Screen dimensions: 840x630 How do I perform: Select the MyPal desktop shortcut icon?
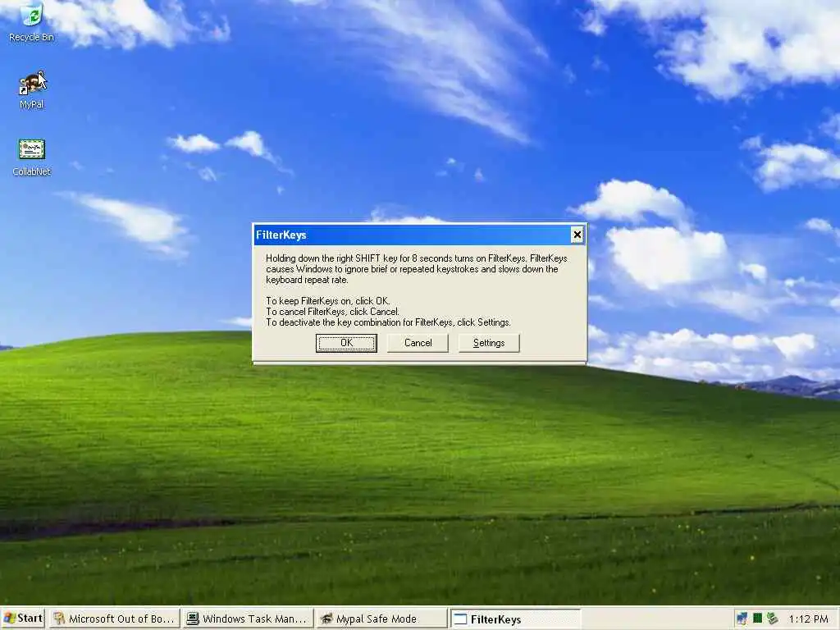(32, 89)
